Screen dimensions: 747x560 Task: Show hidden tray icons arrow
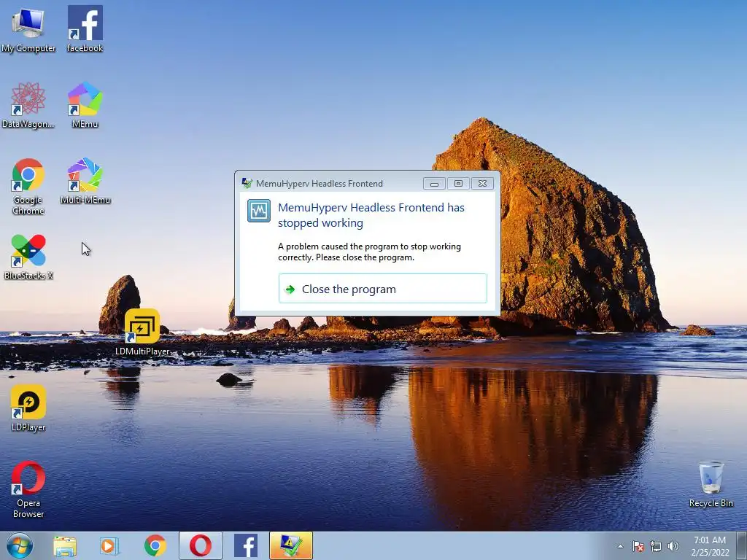tap(620, 546)
